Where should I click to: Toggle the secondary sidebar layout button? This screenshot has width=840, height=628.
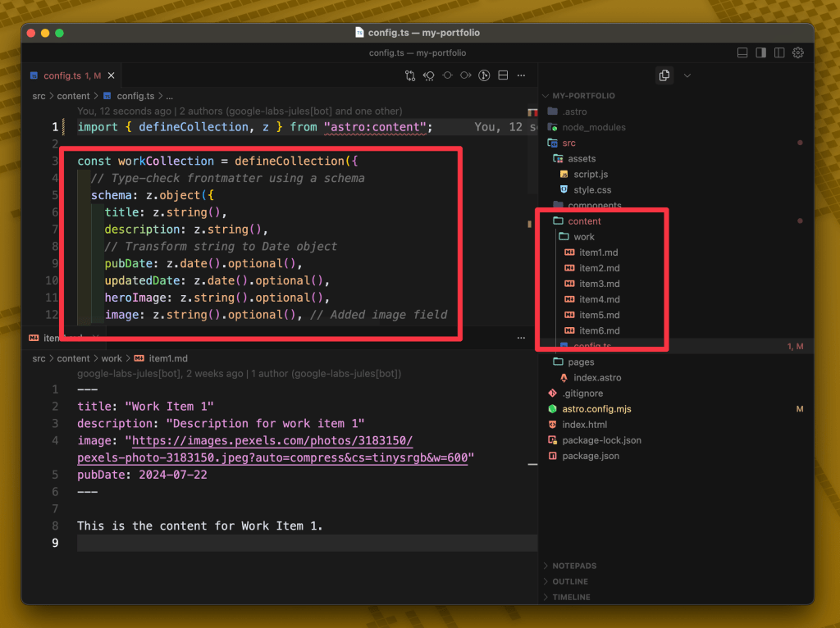[779, 53]
